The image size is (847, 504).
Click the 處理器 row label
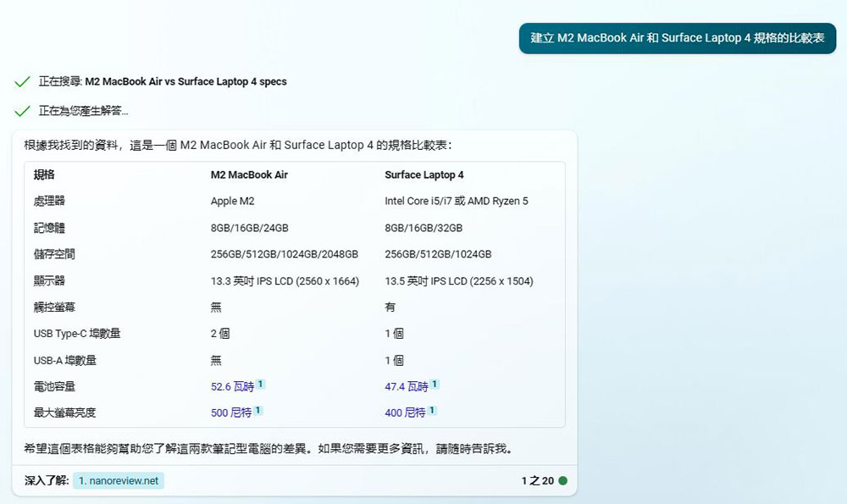pos(49,201)
